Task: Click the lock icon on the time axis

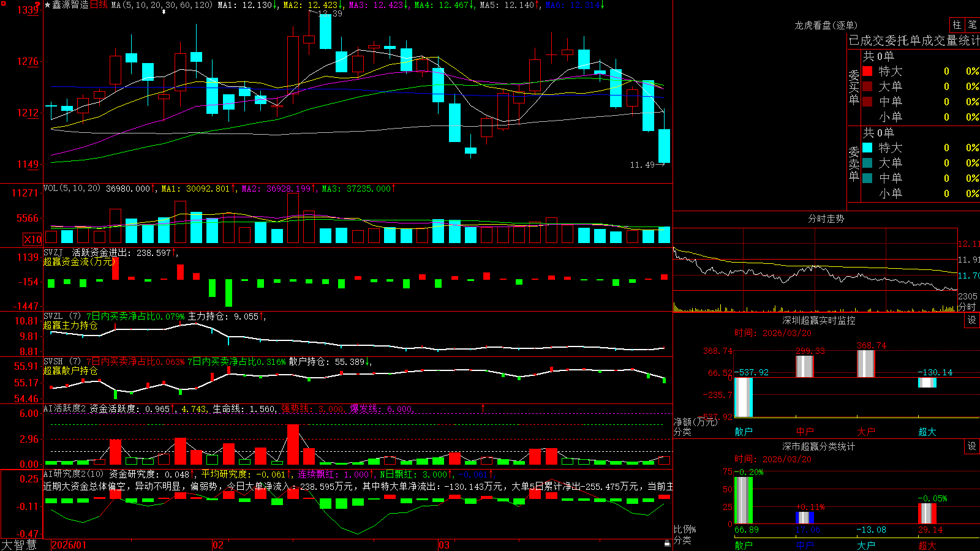Action: 668,543
